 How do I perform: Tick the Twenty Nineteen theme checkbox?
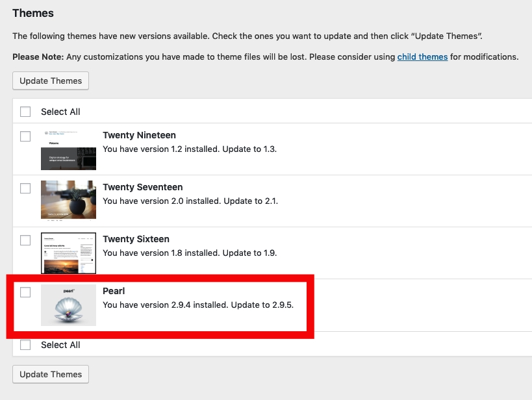[25, 136]
